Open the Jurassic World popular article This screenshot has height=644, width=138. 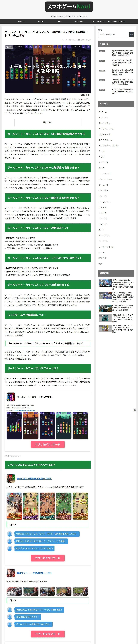(116, 82)
